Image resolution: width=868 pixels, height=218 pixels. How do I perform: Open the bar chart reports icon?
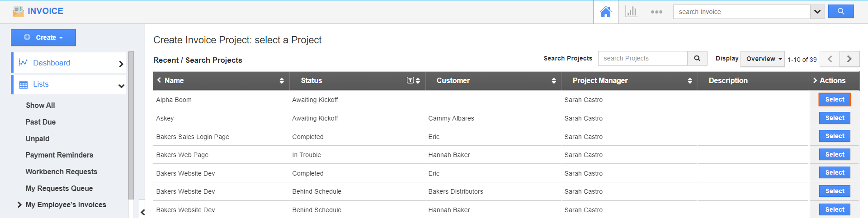click(631, 12)
